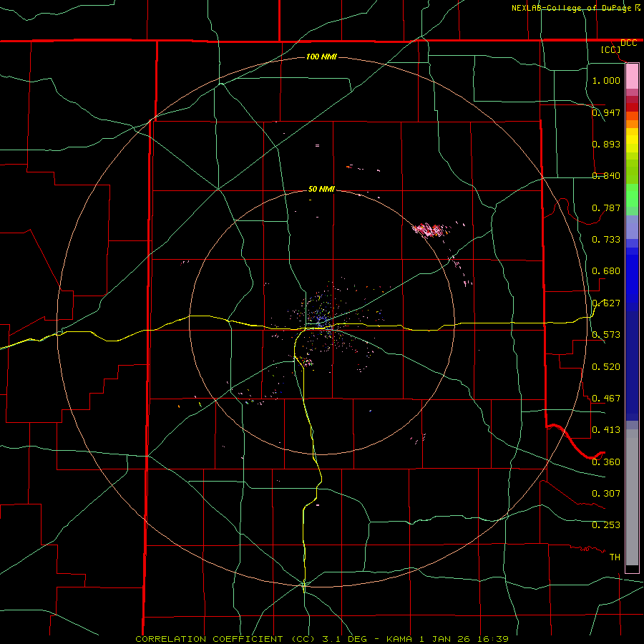Image resolution: width=644 pixels, height=644 pixels.
Task: Click the large pink echo cluster near 50 NMI ring
Action: pos(430,230)
